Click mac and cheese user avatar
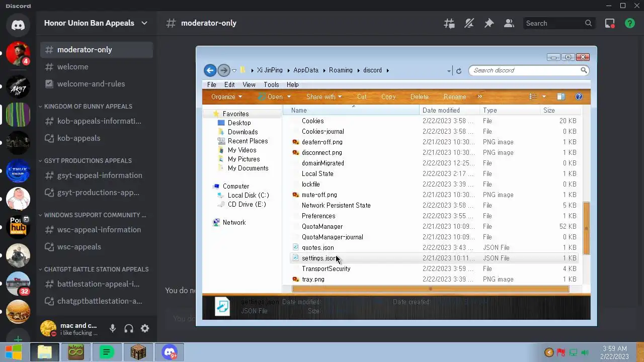 (48, 328)
